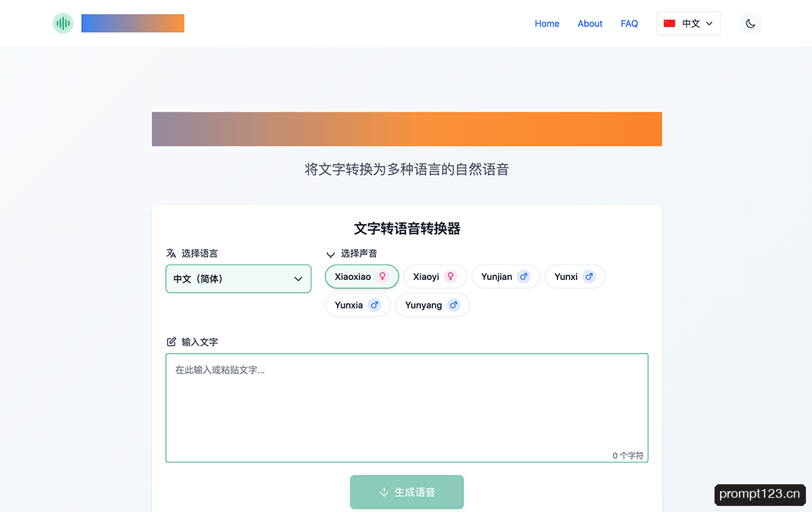Click the voice icon beside 选择声音
This screenshot has width=812, height=512.
[x=331, y=254]
